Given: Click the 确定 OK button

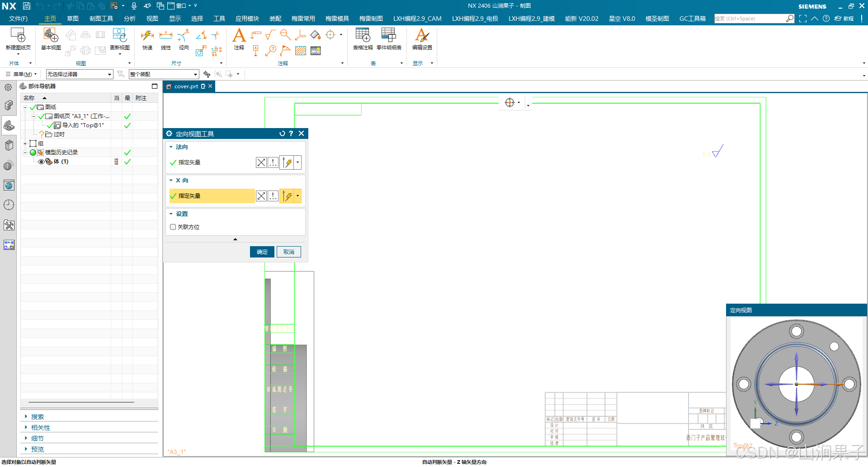Looking at the screenshot, I should (x=262, y=252).
